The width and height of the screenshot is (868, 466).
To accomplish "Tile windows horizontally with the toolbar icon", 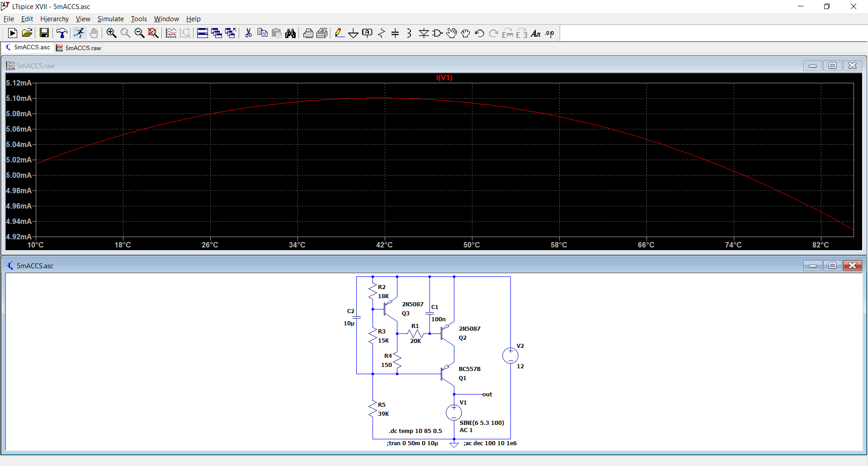I will point(203,33).
